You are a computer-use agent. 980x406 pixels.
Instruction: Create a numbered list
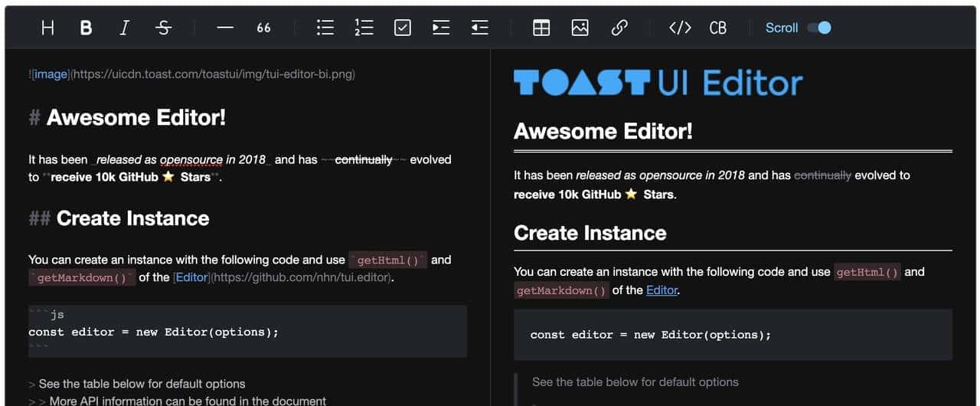364,28
